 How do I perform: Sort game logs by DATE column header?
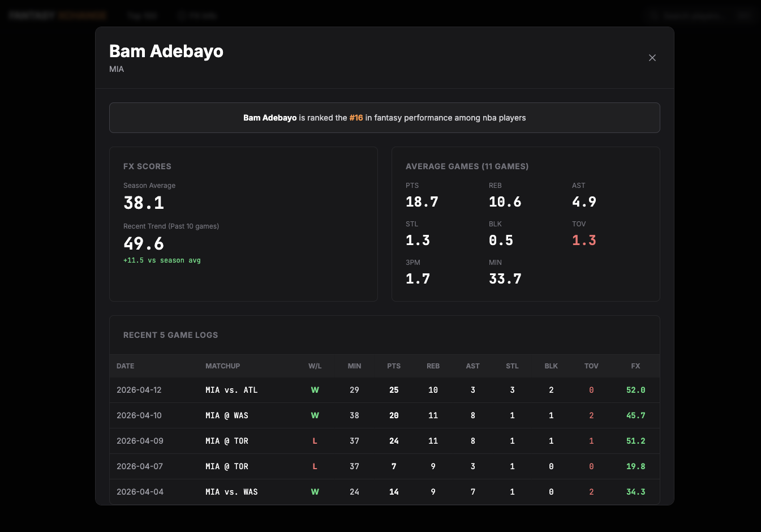(x=126, y=366)
